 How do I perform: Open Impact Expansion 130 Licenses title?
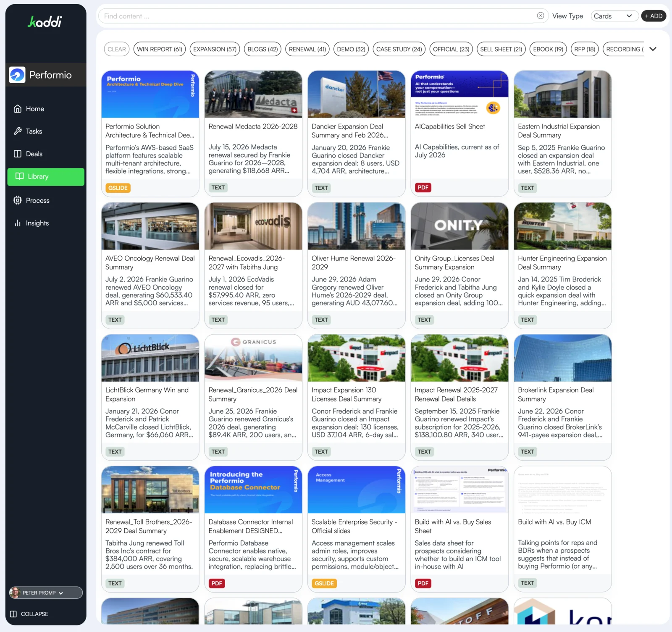(346, 394)
